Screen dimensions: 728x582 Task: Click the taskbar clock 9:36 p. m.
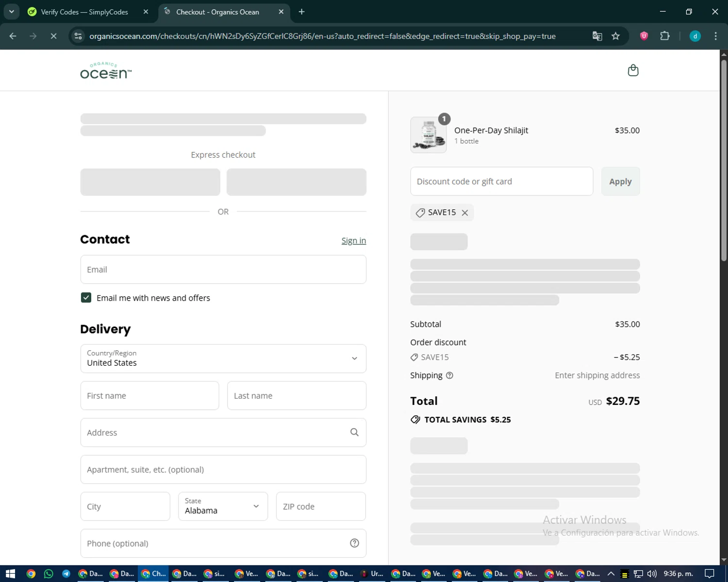(x=678, y=574)
